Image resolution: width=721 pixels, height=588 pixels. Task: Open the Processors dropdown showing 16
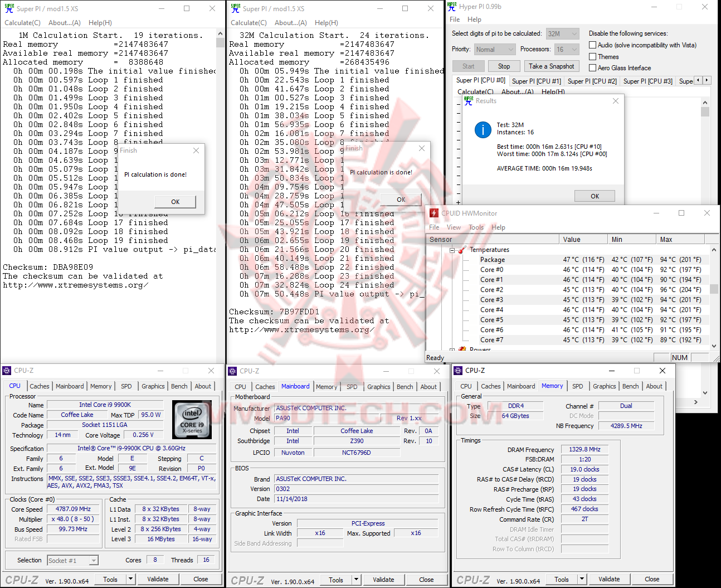(x=567, y=50)
